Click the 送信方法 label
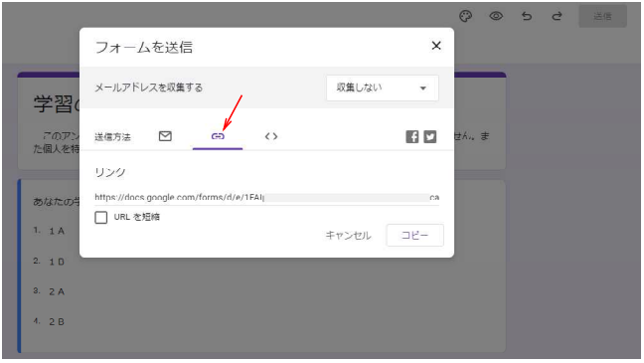This screenshot has width=644, height=363. (112, 137)
